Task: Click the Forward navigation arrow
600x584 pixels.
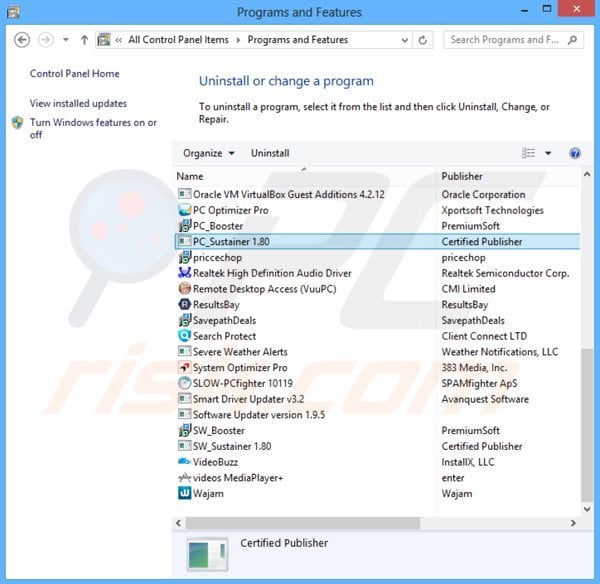Action: [x=46, y=40]
